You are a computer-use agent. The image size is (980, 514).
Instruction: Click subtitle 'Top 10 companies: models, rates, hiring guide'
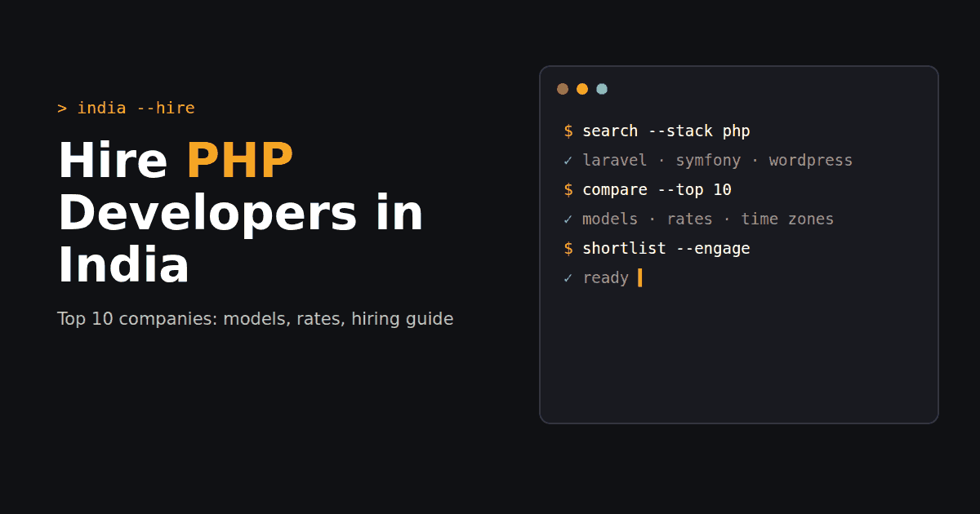click(255, 319)
